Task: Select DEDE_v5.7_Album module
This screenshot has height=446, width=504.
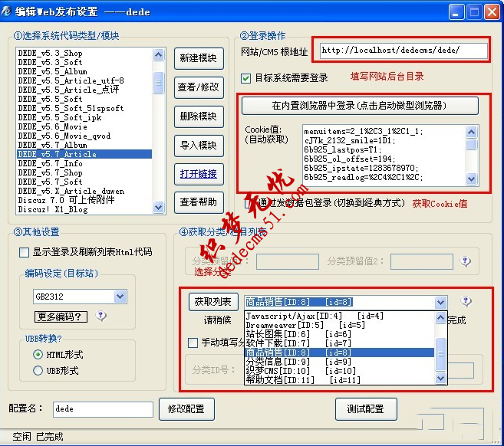Action: [x=84, y=145]
